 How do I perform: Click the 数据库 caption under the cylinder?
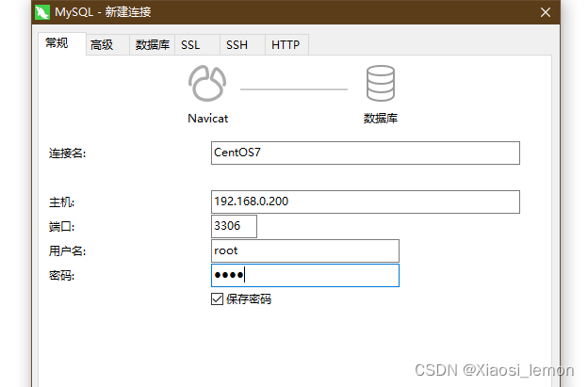(381, 119)
